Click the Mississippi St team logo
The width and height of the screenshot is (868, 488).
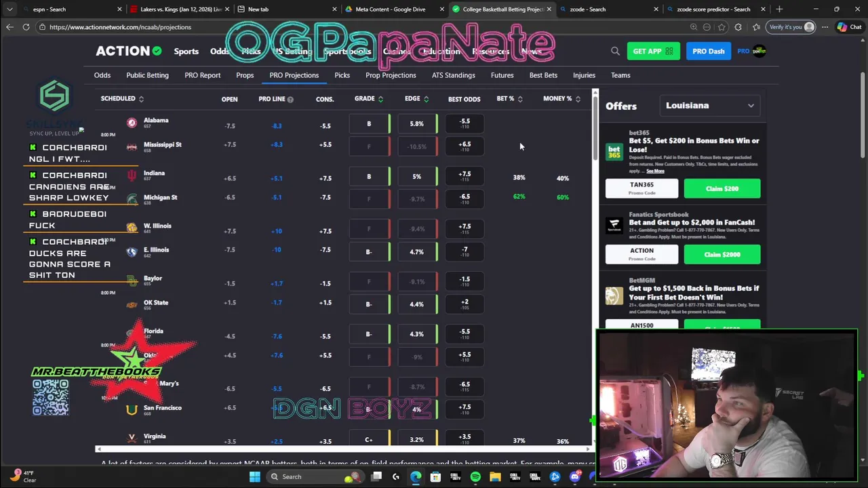(x=132, y=146)
